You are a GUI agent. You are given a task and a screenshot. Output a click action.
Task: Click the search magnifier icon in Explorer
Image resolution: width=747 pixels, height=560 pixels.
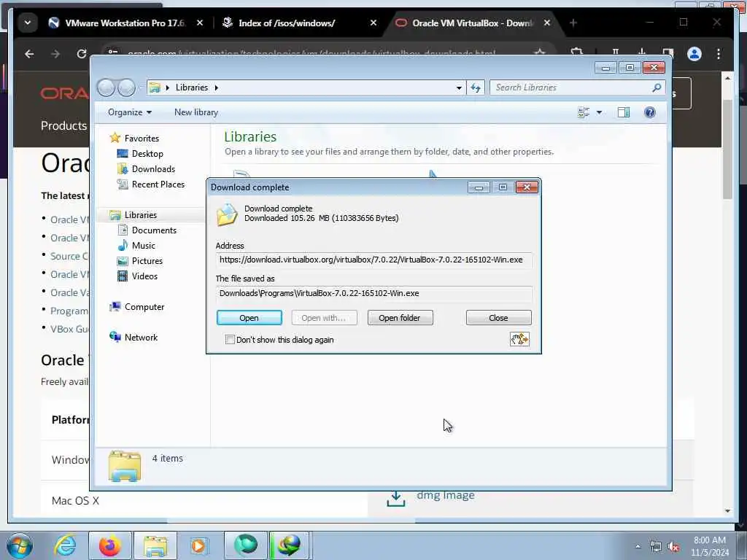pyautogui.click(x=657, y=87)
